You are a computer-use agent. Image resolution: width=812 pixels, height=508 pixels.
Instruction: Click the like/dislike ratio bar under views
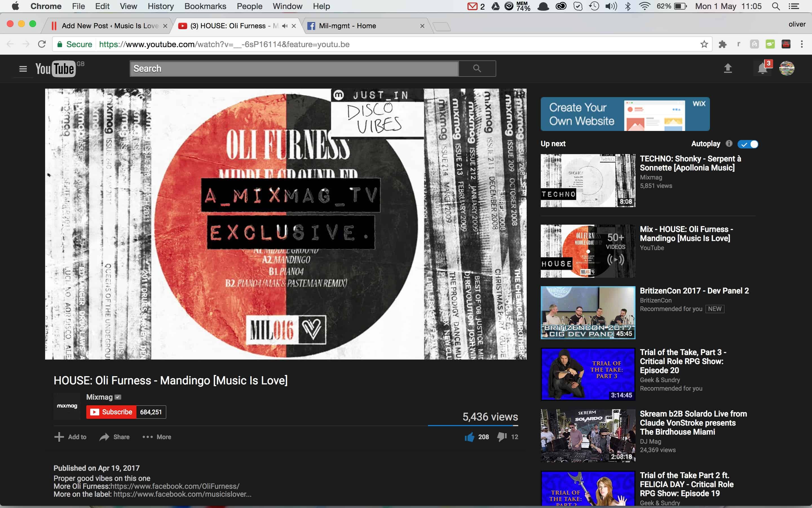(473, 425)
